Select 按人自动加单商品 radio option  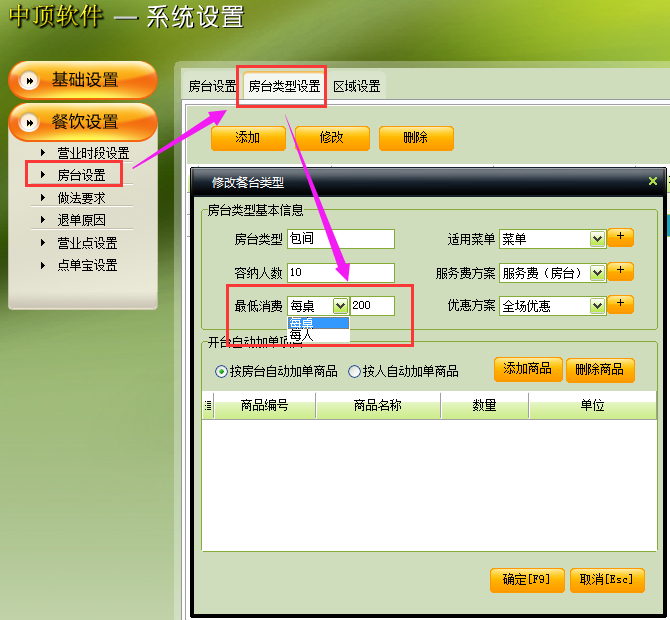point(354,372)
